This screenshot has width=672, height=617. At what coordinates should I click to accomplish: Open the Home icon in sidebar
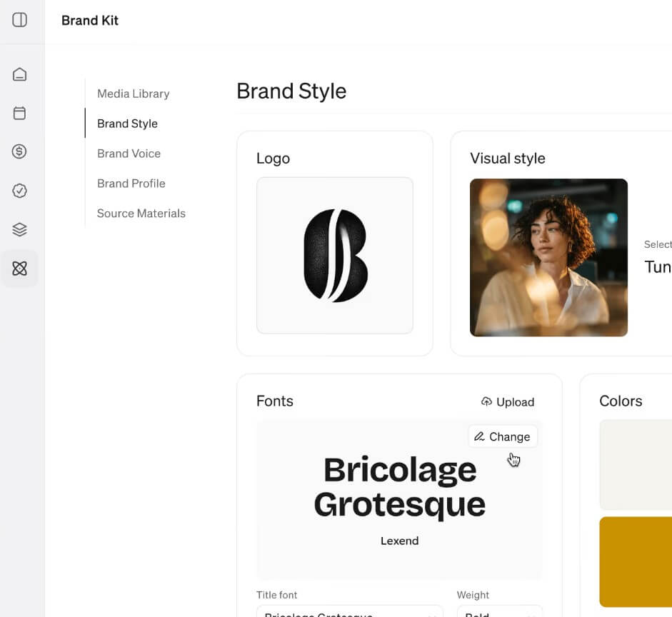pos(20,74)
